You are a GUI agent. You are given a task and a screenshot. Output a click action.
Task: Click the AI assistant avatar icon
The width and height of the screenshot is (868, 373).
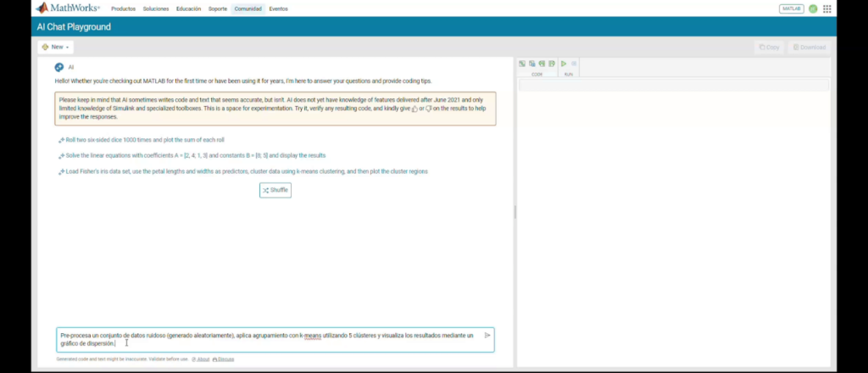point(58,68)
